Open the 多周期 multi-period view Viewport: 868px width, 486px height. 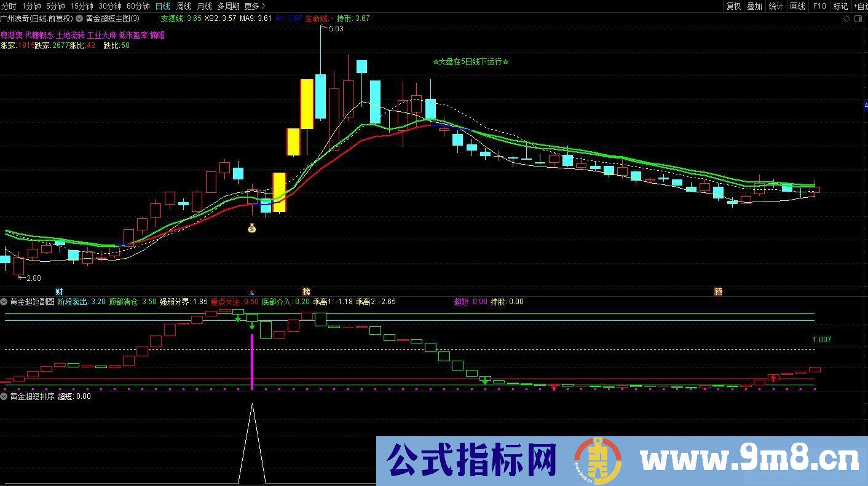point(228,6)
